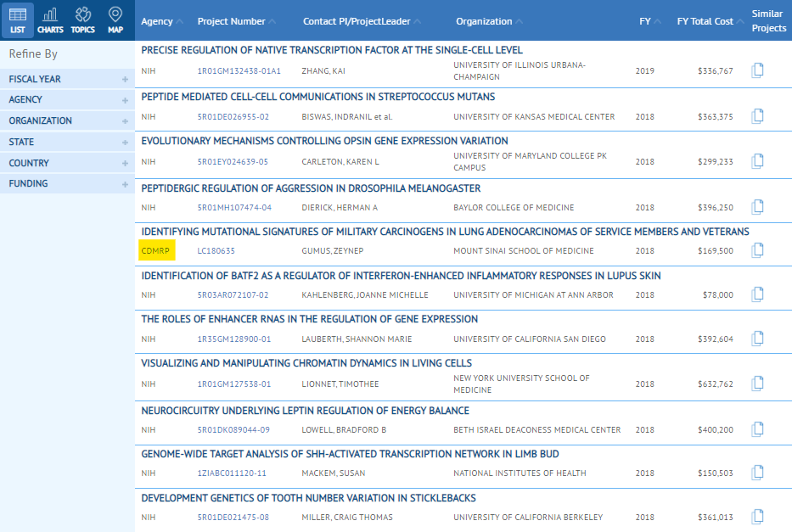Sort results by the Agency column

161,21
